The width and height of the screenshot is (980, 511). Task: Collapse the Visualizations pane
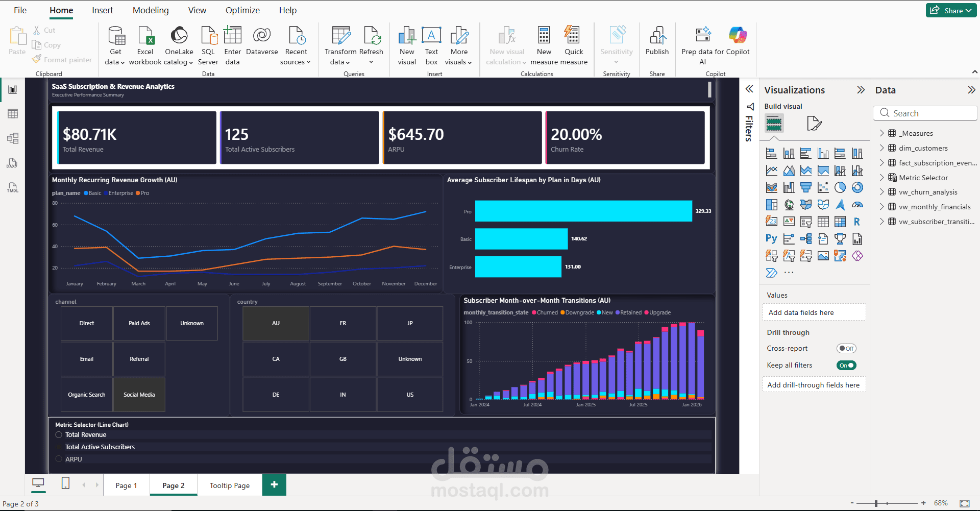click(861, 90)
